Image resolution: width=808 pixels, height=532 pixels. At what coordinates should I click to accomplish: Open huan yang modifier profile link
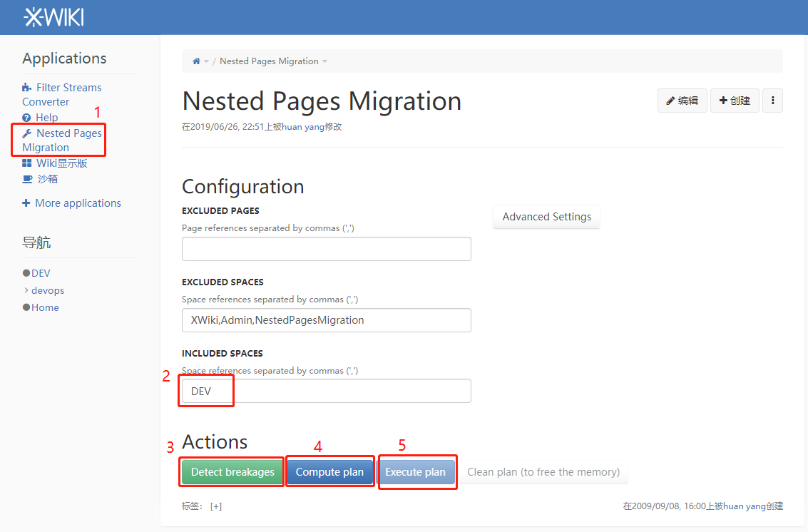point(303,127)
